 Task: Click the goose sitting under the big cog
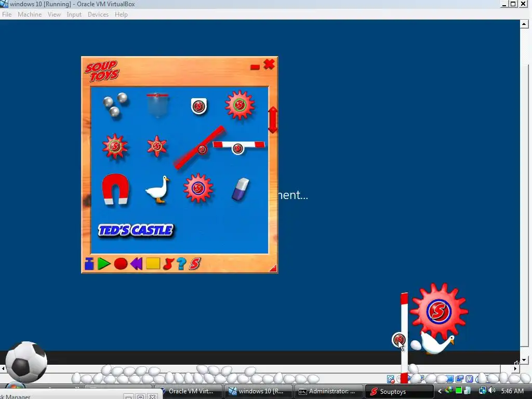pyautogui.click(x=436, y=343)
